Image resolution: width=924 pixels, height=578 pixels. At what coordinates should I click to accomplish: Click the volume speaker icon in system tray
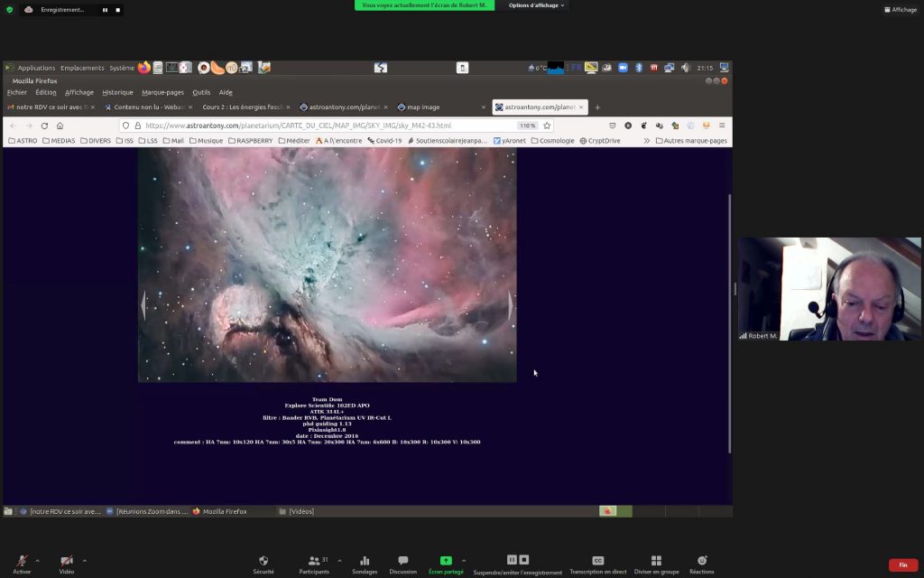tap(685, 68)
